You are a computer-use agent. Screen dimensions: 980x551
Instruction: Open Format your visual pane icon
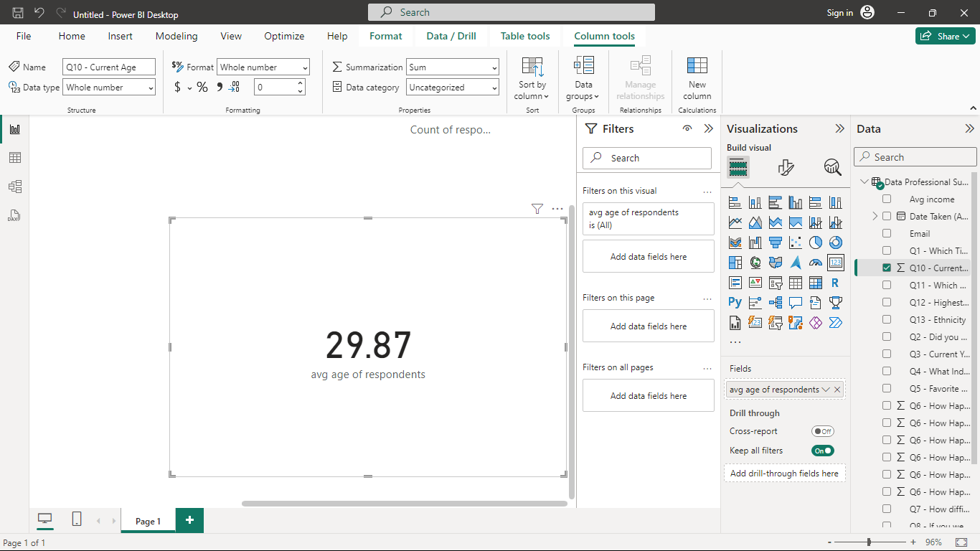point(786,168)
